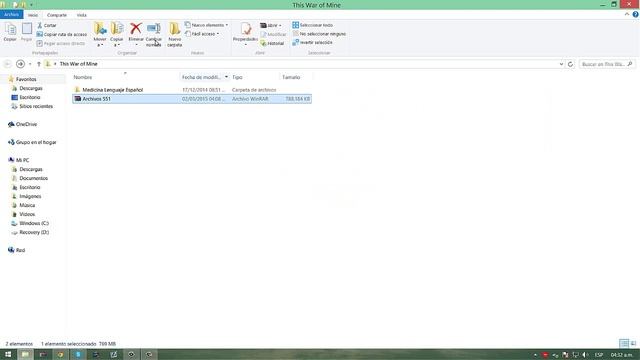Click Invertir selección
640x360 pixels.
[x=312, y=42]
